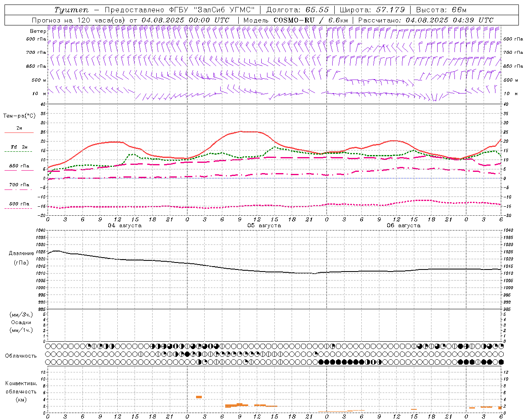The image size is (525, 420).
Task: Click the green dashed Td 2м legend line
Action: coord(19,152)
